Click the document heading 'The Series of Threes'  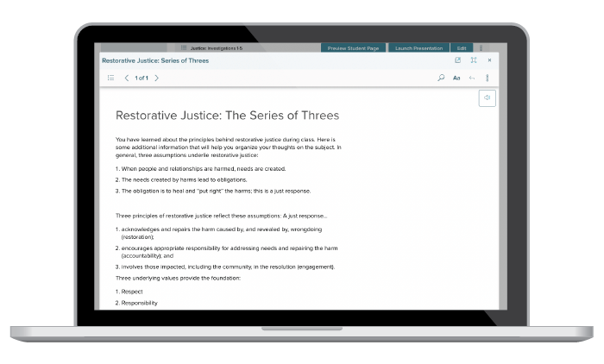click(227, 115)
